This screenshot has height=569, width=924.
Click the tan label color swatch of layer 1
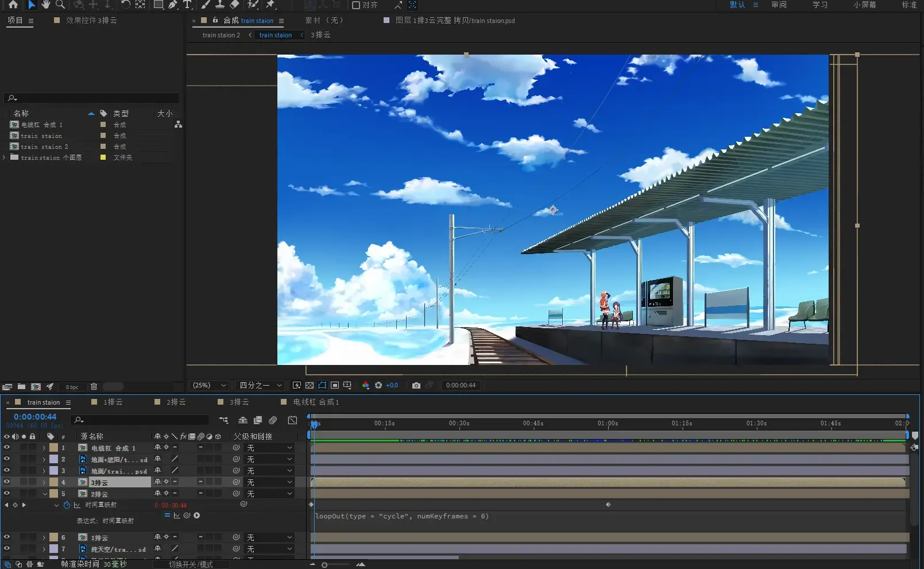(53, 448)
